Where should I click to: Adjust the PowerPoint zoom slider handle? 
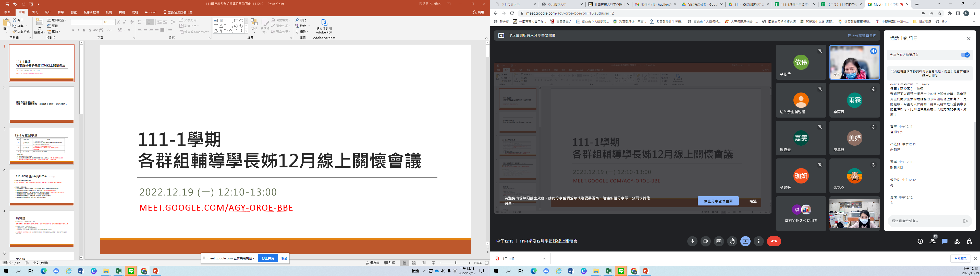(x=455, y=263)
